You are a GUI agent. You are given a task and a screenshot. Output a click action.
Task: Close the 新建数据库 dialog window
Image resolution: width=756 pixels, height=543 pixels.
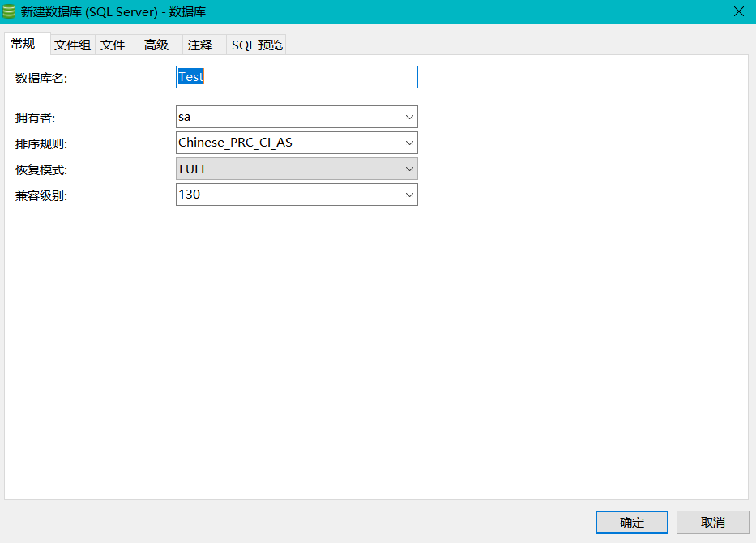coord(738,11)
